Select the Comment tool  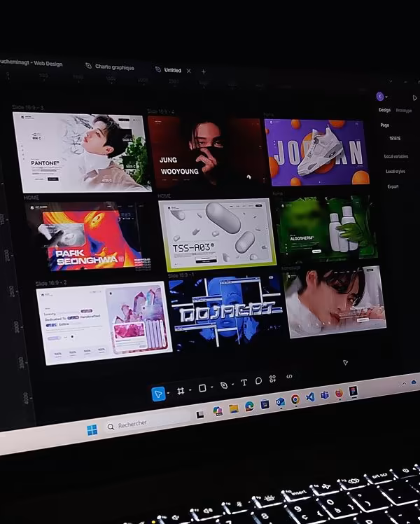click(258, 380)
